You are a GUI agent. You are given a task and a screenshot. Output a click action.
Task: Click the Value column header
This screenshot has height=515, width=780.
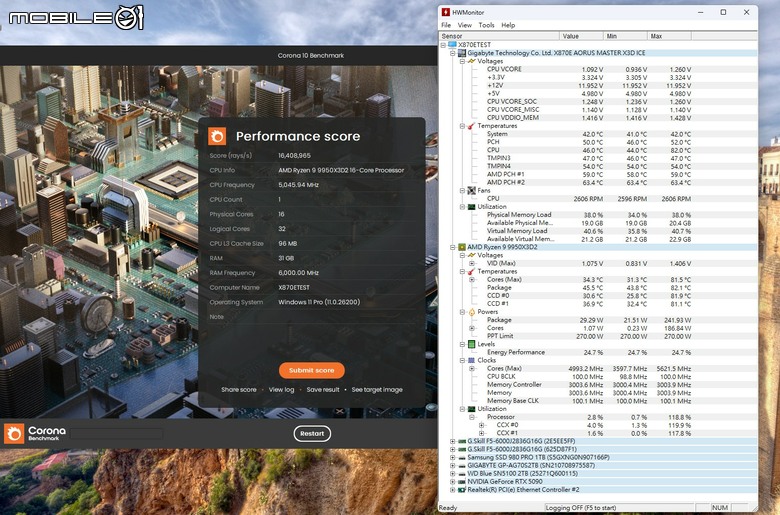click(x=581, y=36)
